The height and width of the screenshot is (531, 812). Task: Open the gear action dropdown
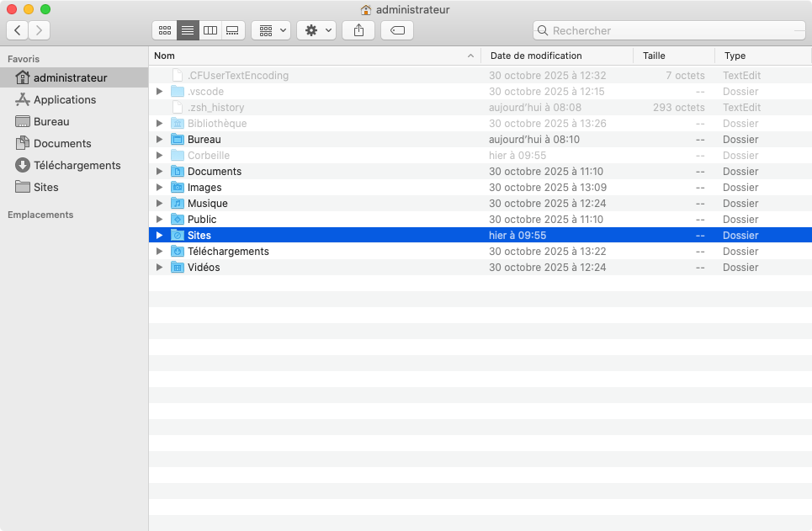[316, 30]
